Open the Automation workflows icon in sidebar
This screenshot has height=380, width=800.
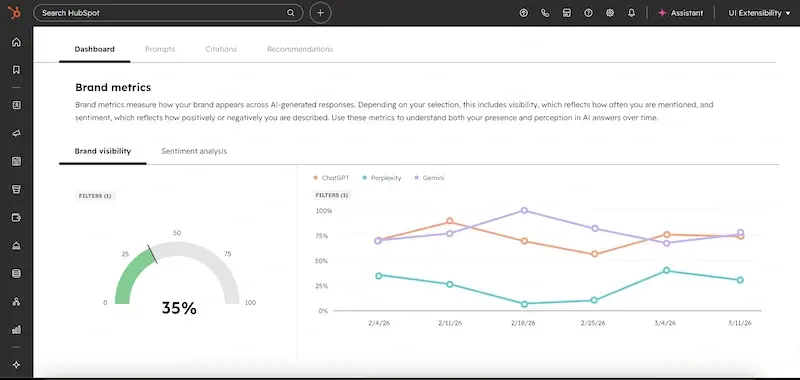[x=16, y=301]
